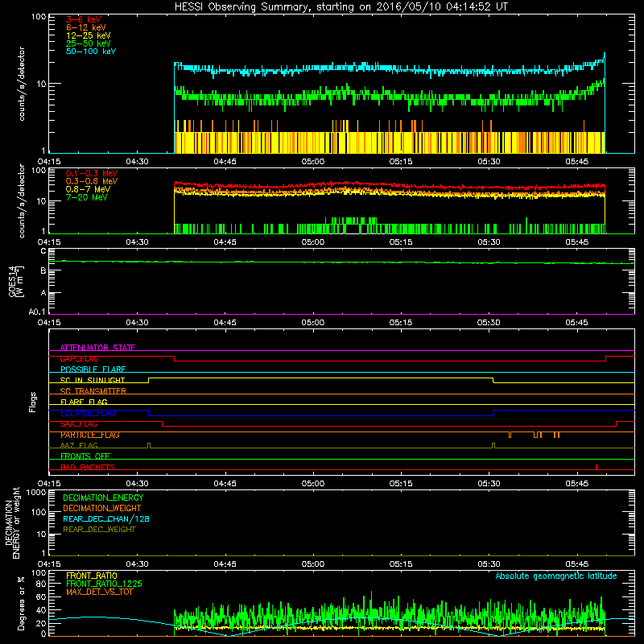
Task: Select the SC_TRANSMITTER flag label
Action: tap(93, 391)
